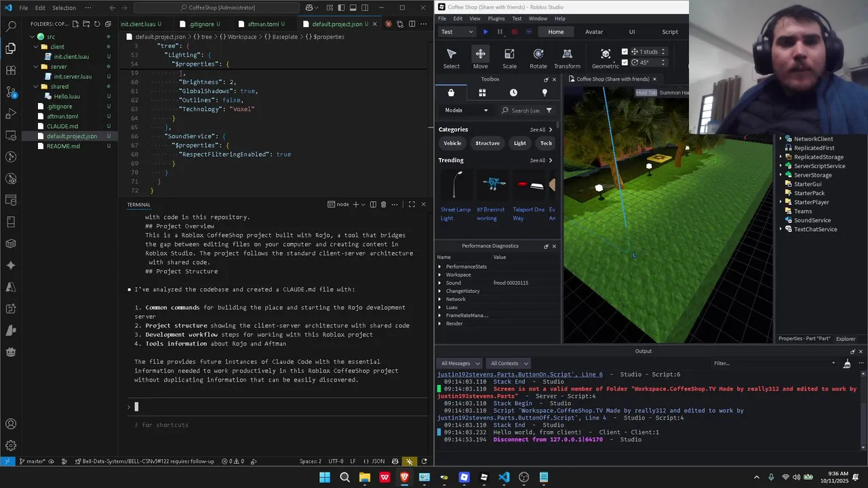
Task: Open launch terminal profile dropdown arrow
Action: click(x=364, y=204)
